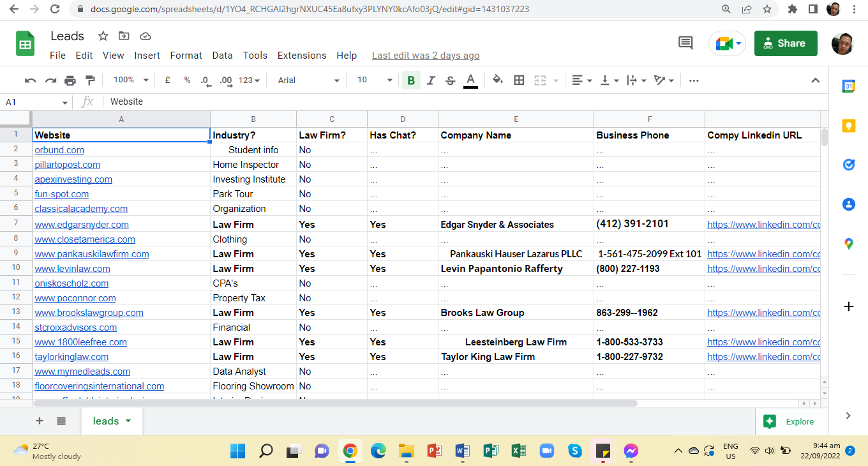Select column E header
The image size is (868, 466).
516,119
